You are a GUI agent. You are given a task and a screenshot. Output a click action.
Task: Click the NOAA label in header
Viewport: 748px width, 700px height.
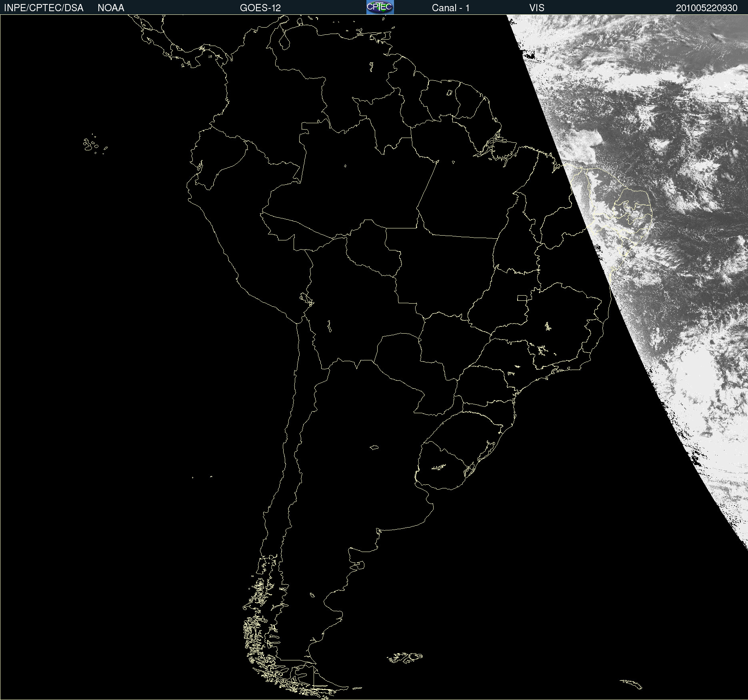pos(111,8)
